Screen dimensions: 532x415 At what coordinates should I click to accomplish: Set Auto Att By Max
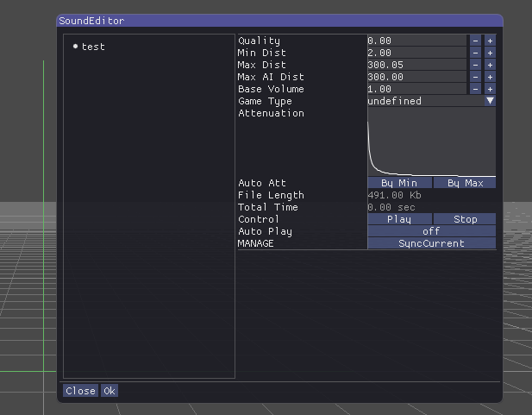click(x=465, y=183)
